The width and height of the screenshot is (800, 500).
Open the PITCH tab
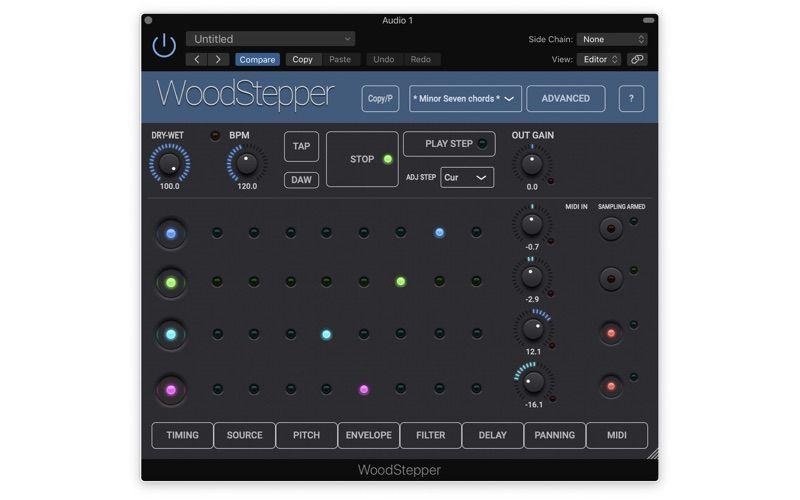[306, 435]
